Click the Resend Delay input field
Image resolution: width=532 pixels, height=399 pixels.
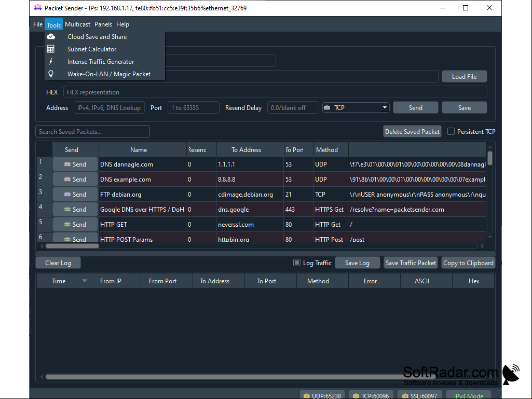[293, 108]
